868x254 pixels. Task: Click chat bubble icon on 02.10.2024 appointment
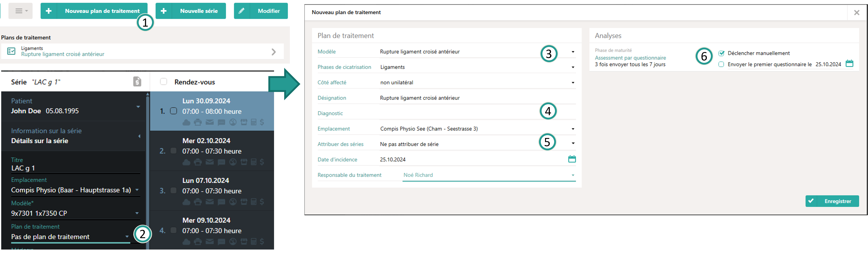tap(221, 162)
